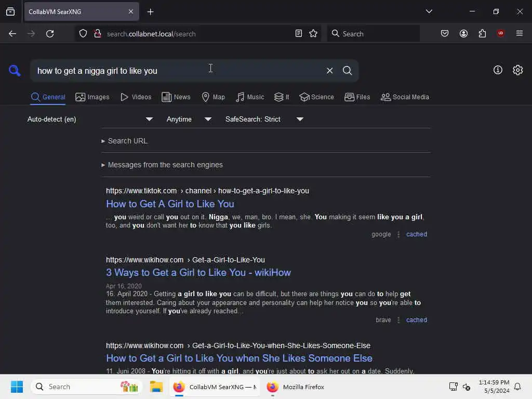532x399 pixels.
Task: Open SearXNG preferences gear
Action: tap(517, 70)
